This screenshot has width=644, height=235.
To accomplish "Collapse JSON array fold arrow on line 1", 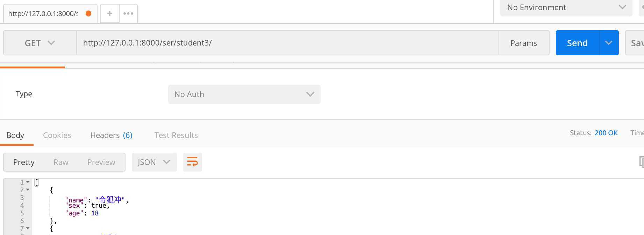I will click(x=28, y=182).
